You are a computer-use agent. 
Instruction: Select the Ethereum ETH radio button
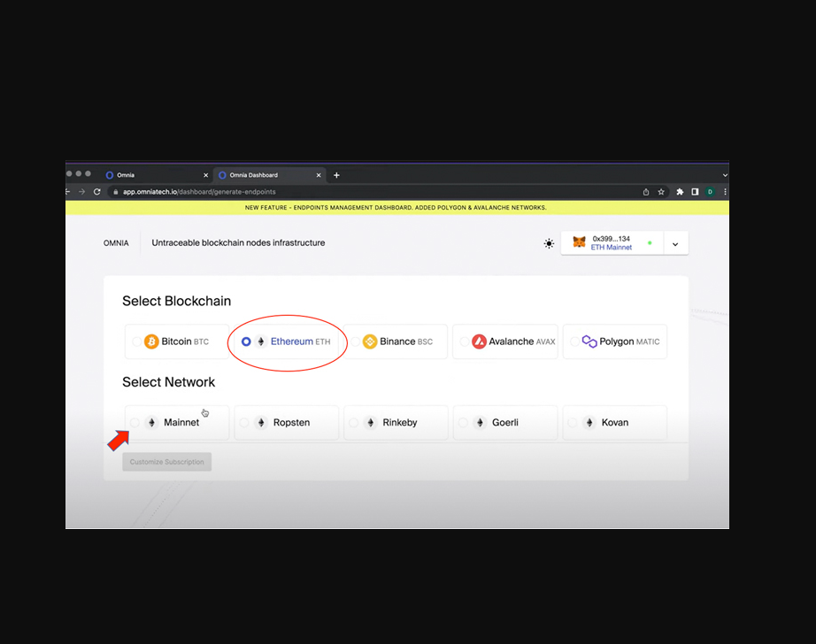point(246,341)
